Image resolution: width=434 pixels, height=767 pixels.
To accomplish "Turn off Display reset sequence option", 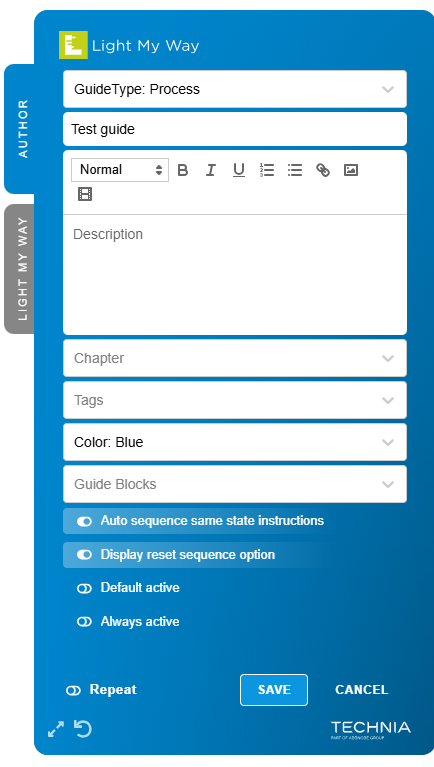I will click(x=84, y=555).
